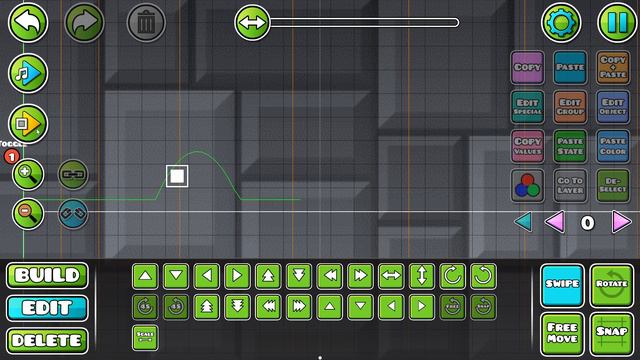Nudge the object right with small arrow

point(422,307)
